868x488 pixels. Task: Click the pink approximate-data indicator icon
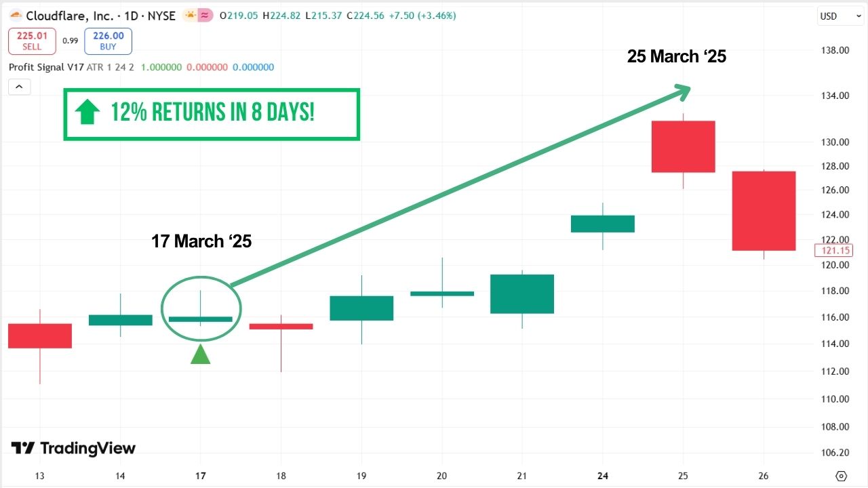(206, 16)
